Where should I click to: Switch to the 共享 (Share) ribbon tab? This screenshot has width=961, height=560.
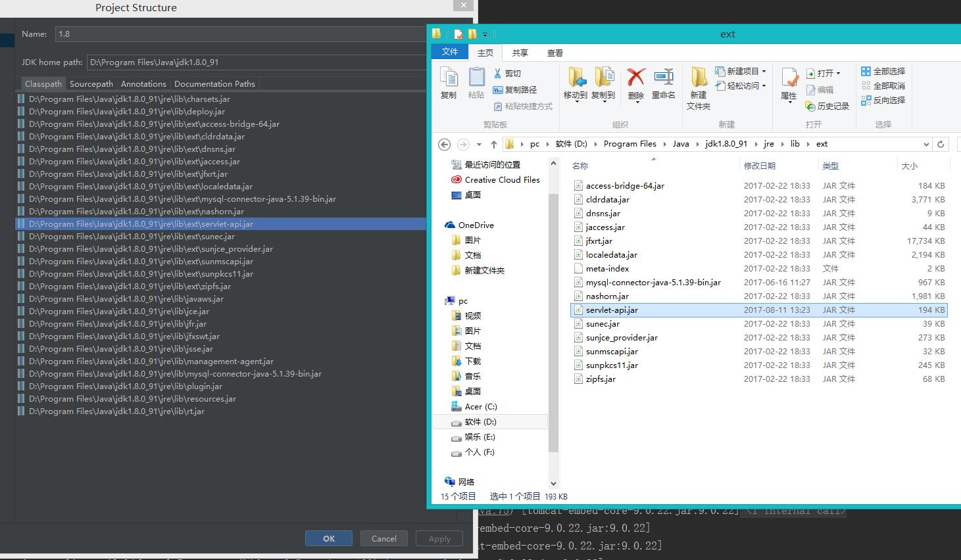pos(520,53)
